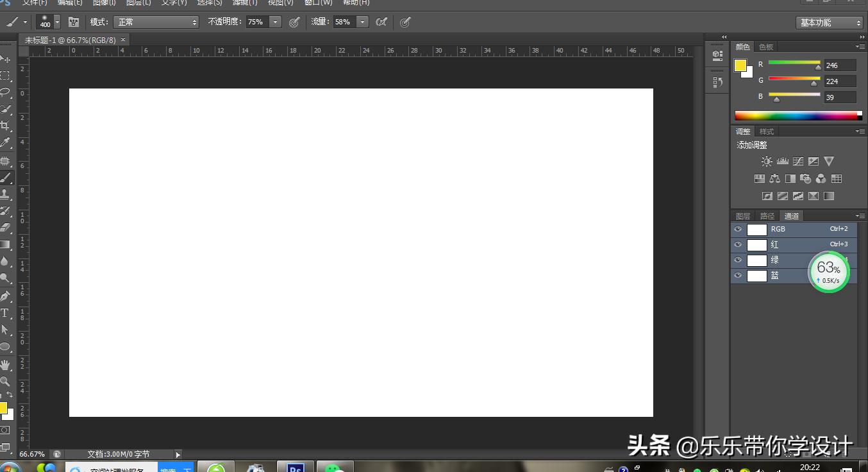Open the 滤镜 menu

pyautogui.click(x=244, y=3)
